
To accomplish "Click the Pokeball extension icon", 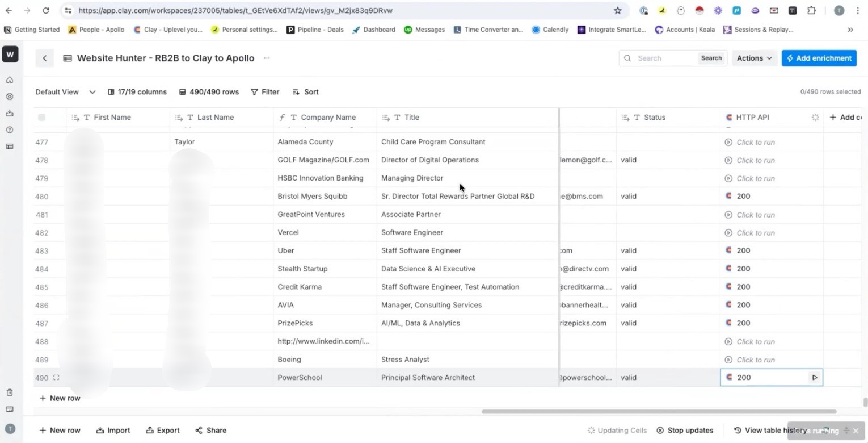I will tap(700, 10).
